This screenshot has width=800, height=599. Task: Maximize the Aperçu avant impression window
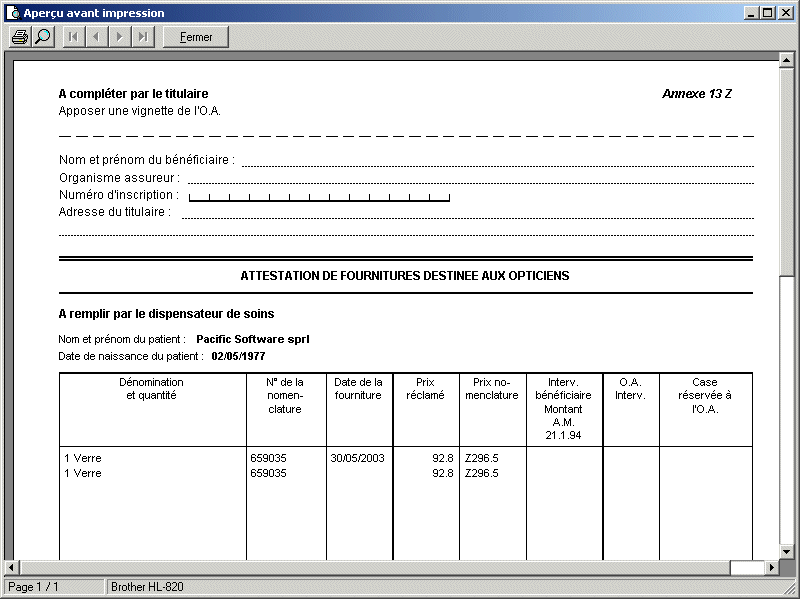767,13
